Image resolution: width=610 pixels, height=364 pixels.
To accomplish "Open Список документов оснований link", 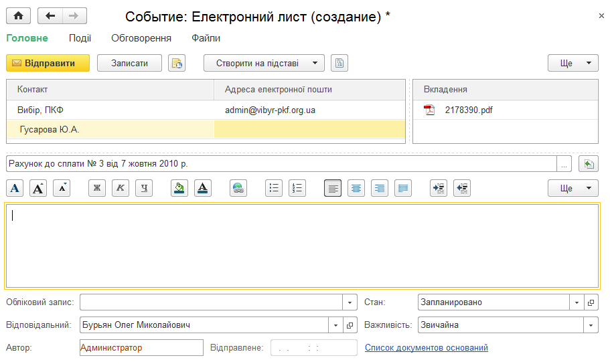I will point(427,348).
